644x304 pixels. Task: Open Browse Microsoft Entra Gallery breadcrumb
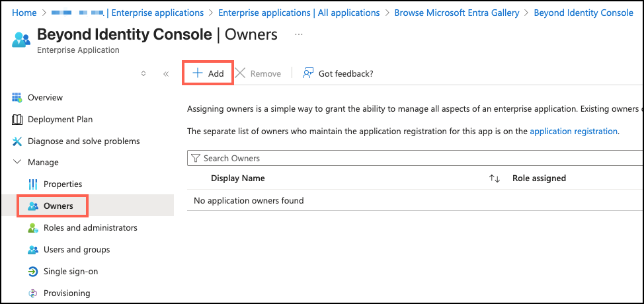tap(457, 13)
